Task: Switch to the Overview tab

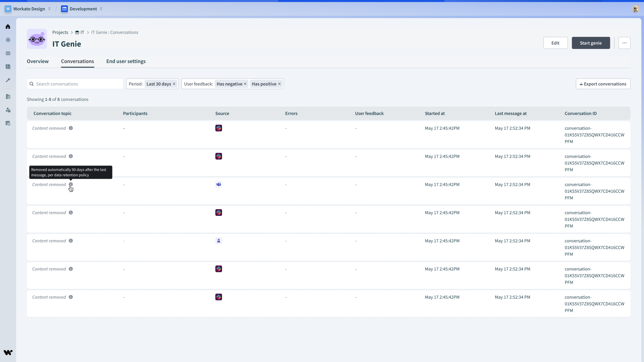Action: (38, 61)
